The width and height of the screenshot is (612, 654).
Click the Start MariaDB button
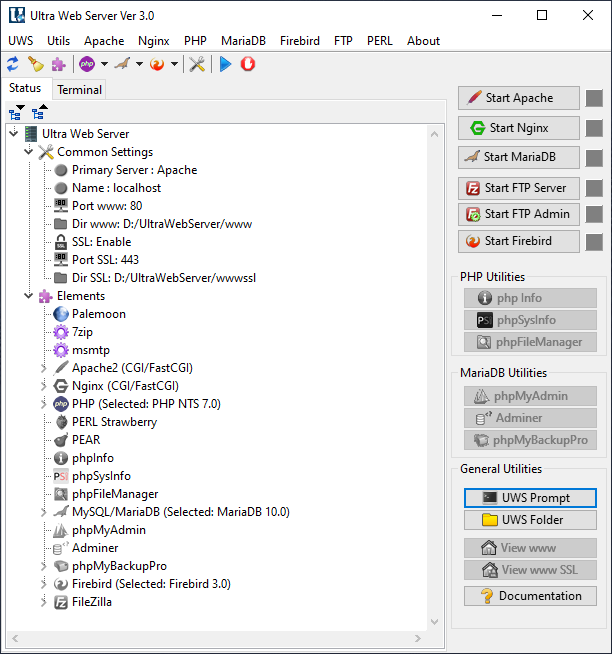519,157
